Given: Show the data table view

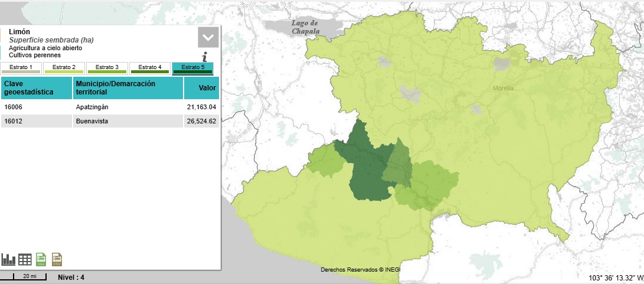Looking at the screenshot, I should coord(25,259).
